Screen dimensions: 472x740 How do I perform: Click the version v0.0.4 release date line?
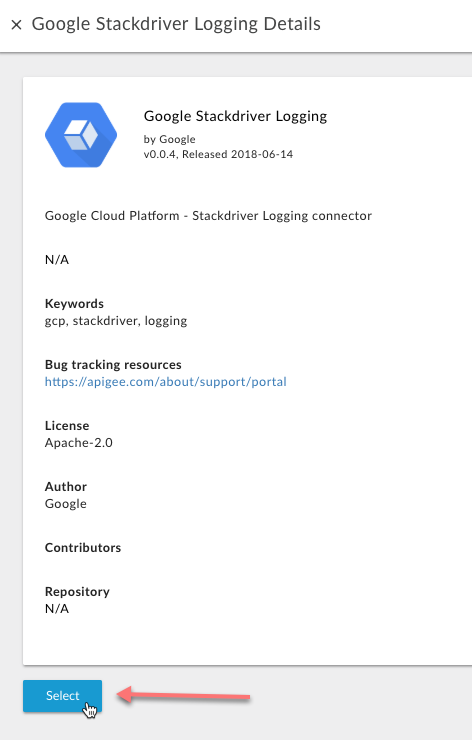pyautogui.click(x=218, y=154)
